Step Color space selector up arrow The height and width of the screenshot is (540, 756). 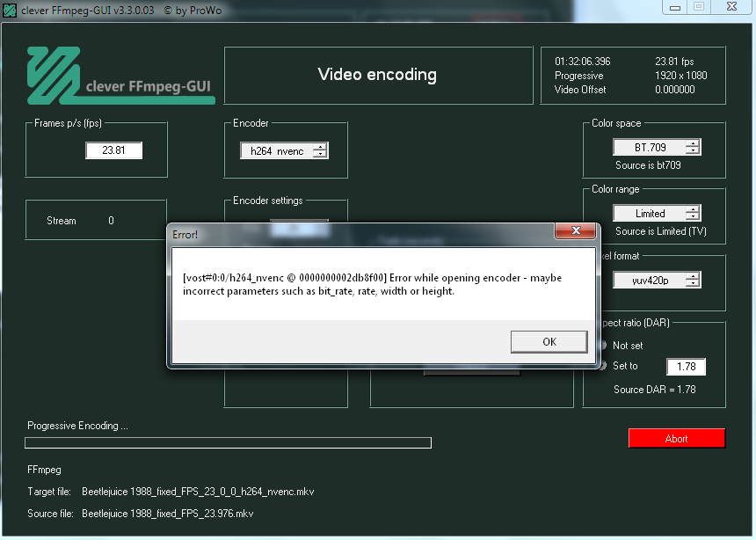pyautogui.click(x=693, y=143)
